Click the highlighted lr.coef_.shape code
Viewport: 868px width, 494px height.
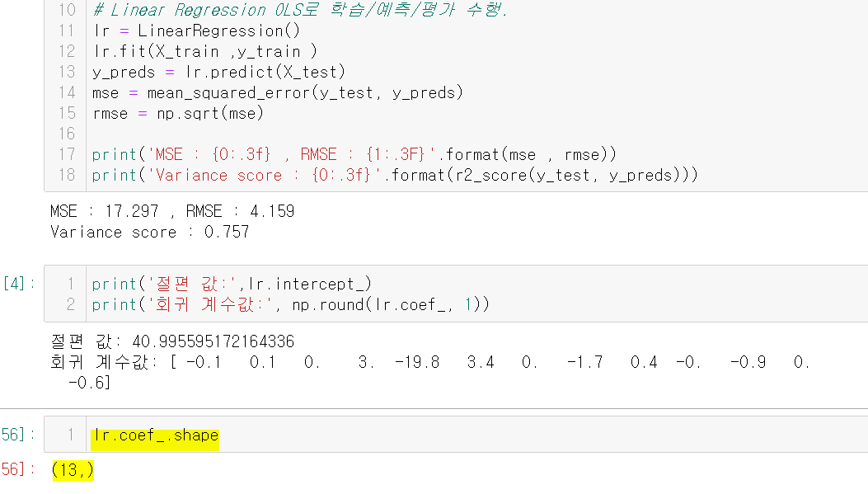pyautogui.click(x=155, y=435)
